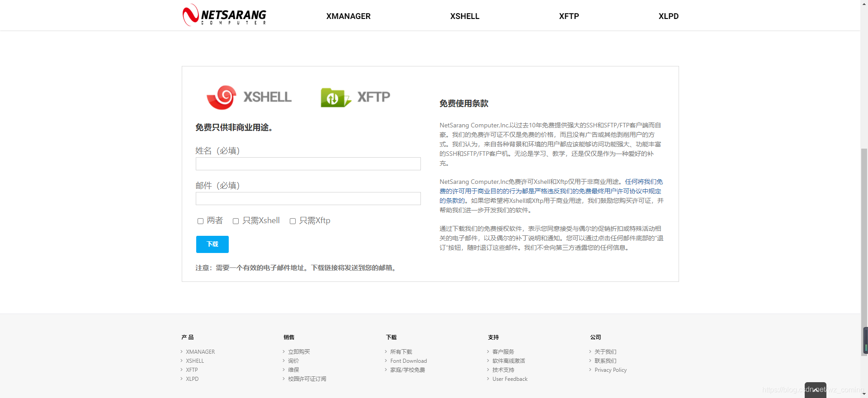868x398 pixels.
Task: Open the 校园许可证订阅 footer link
Action: pos(307,379)
